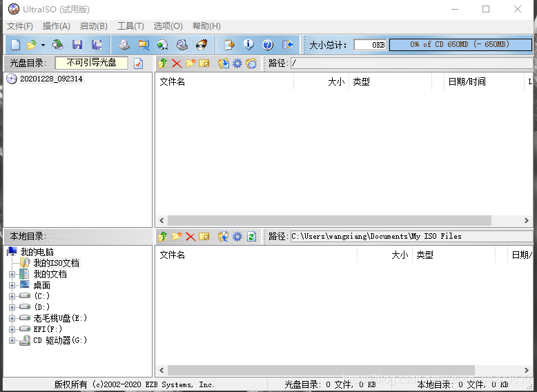Screen dimensions: 537x392
Task: Click the Open file folder icon
Action: (x=32, y=45)
